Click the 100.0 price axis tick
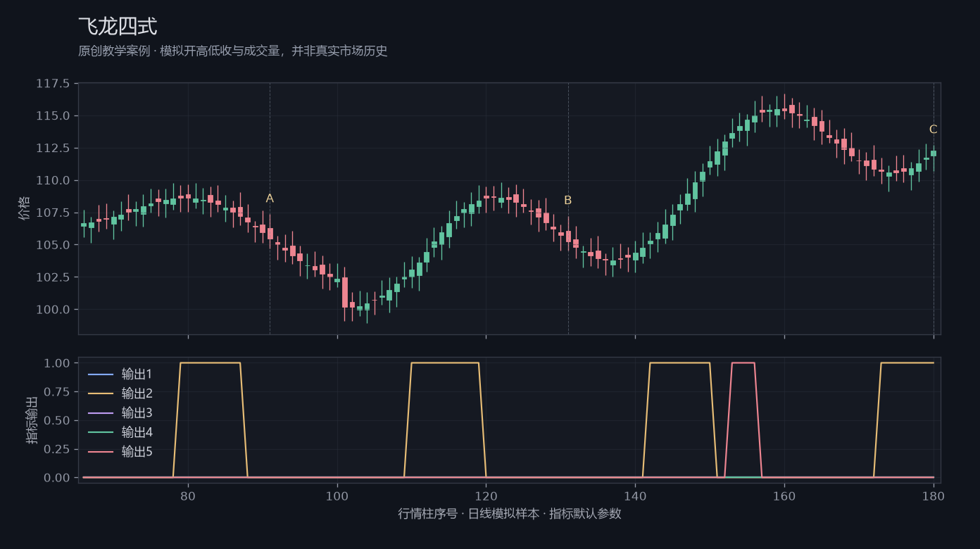Screen dimensions: 980x549 tap(53, 310)
